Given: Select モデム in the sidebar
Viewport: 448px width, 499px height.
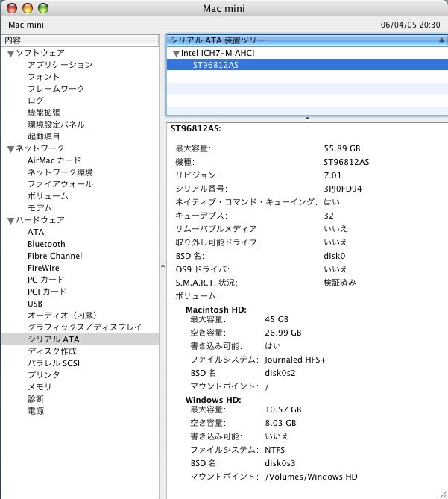Looking at the screenshot, I should pos(40,208).
